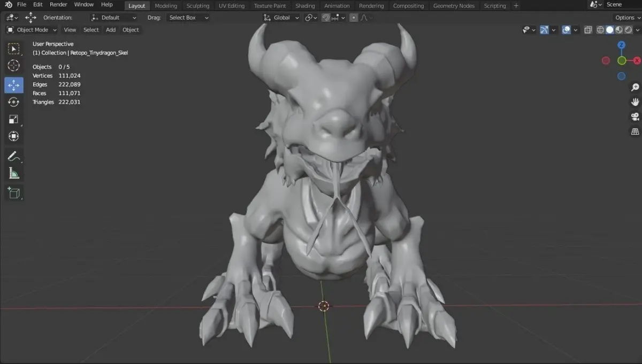Click the pan hand viewport icon
Screen dimensions: 642x364
click(635, 102)
